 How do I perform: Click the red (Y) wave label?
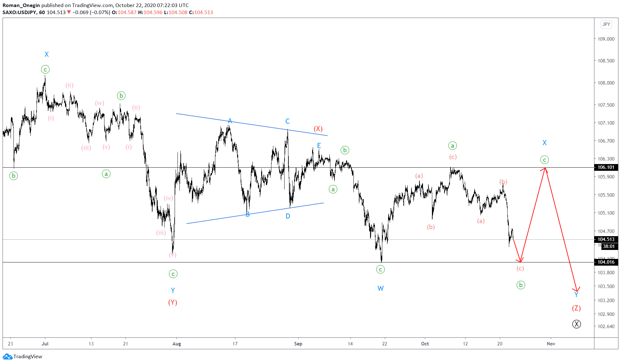pyautogui.click(x=173, y=302)
